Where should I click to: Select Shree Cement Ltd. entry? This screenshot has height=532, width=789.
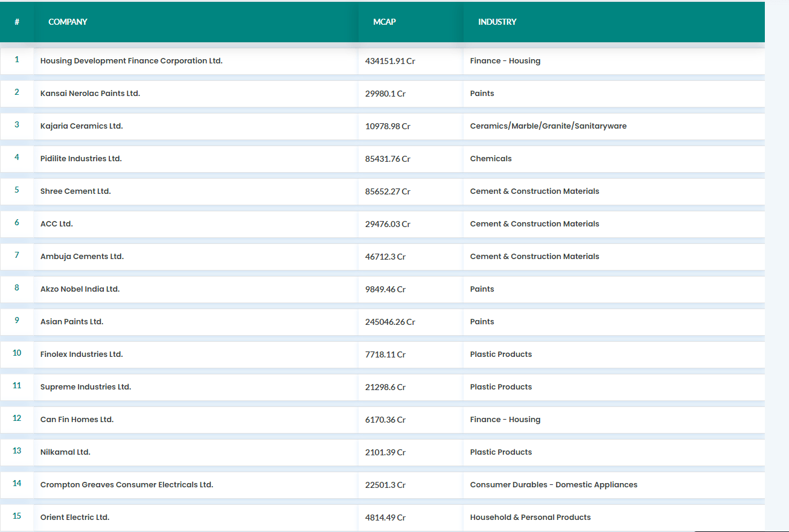pos(75,191)
